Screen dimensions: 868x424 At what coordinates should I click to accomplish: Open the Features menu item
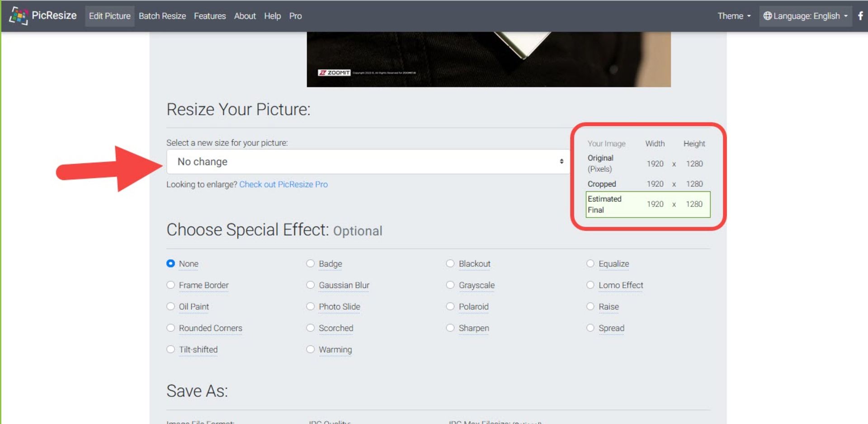click(209, 16)
